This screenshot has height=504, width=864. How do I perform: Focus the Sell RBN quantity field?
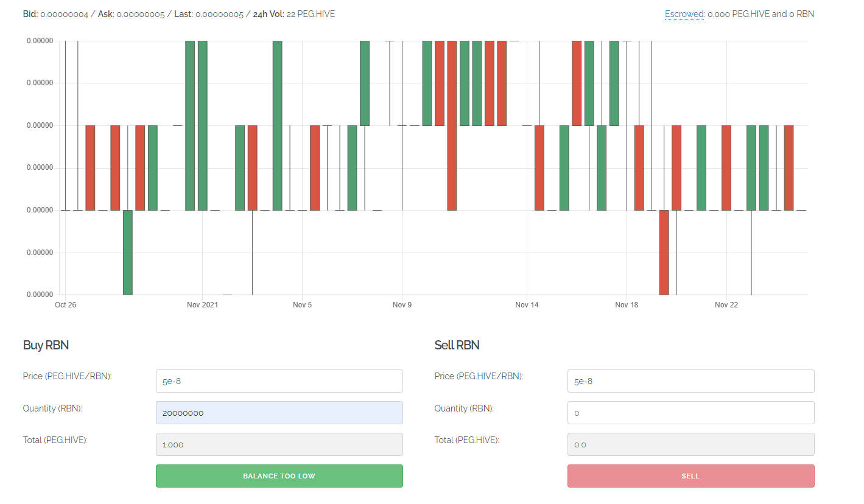[690, 413]
